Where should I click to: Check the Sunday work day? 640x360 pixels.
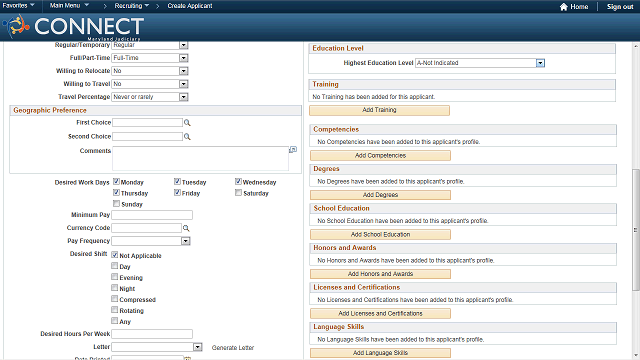[116, 204]
